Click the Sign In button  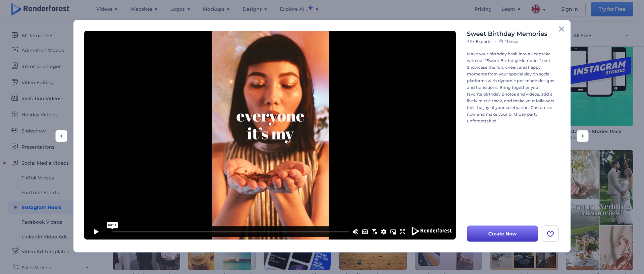(570, 9)
